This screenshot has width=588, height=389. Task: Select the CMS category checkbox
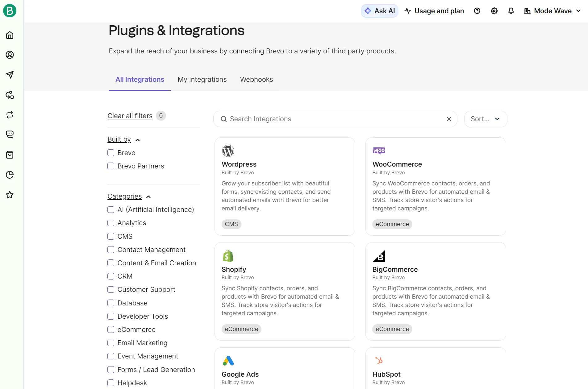click(x=111, y=236)
